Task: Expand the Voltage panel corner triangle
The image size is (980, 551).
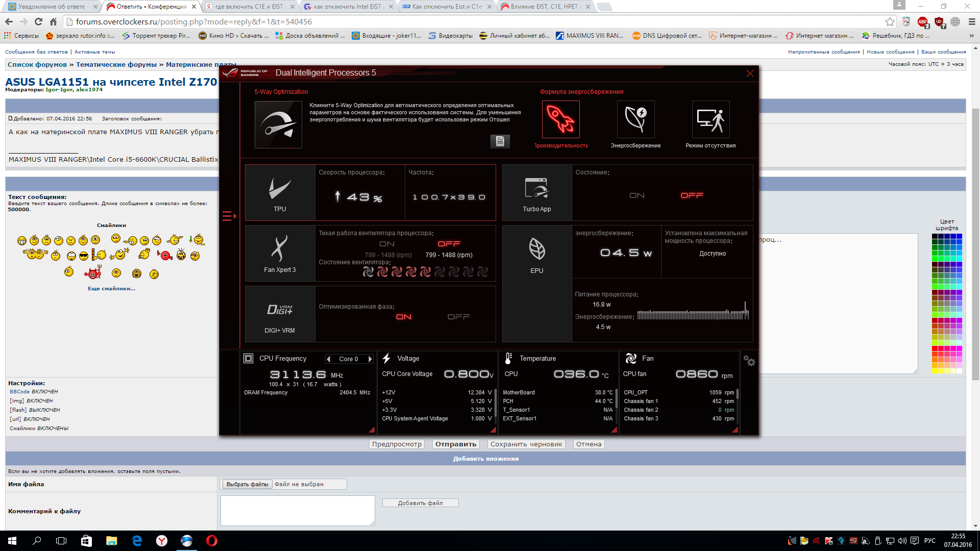Action: coord(493,430)
